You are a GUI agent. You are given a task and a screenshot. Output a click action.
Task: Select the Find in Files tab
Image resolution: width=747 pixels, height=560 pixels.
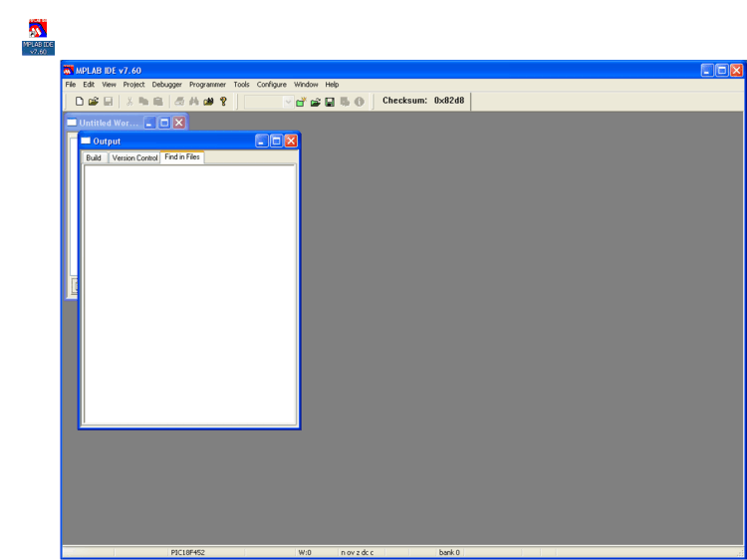tap(182, 156)
